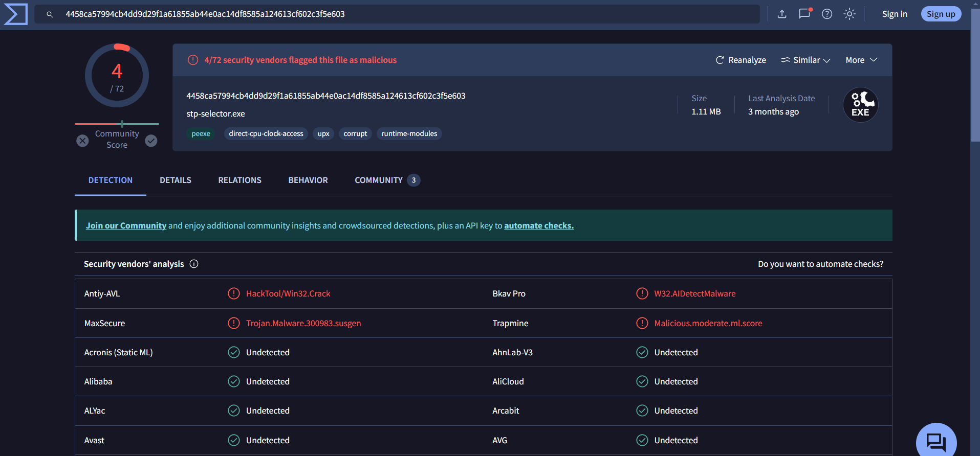This screenshot has height=456, width=980.
Task: Expand the Similar dropdown
Action: 805,60
